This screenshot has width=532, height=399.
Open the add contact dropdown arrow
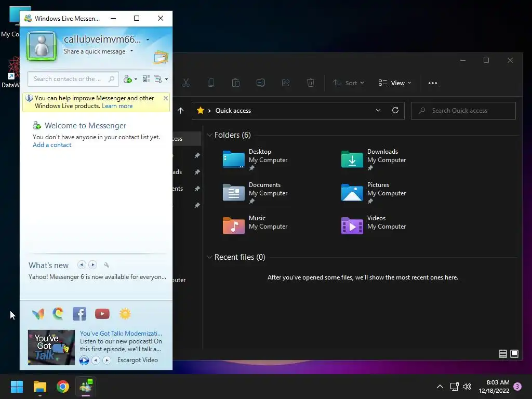click(136, 79)
